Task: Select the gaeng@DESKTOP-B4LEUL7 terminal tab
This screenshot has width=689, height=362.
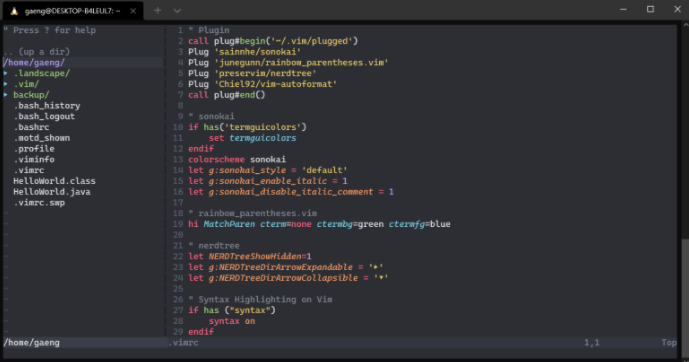Action: (x=73, y=11)
